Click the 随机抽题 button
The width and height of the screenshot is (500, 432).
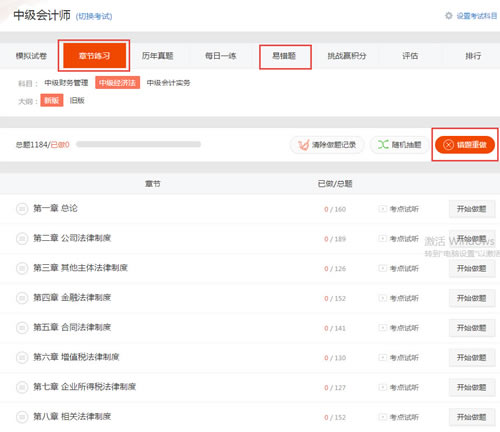tap(399, 145)
